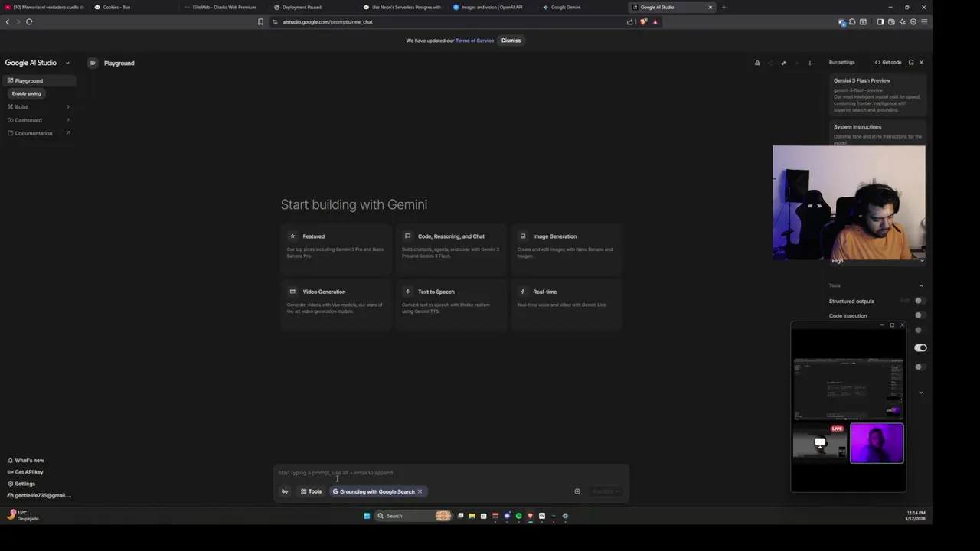Click the add media plus icon in prompt bar
The width and height of the screenshot is (980, 551).
pyautogui.click(x=577, y=491)
